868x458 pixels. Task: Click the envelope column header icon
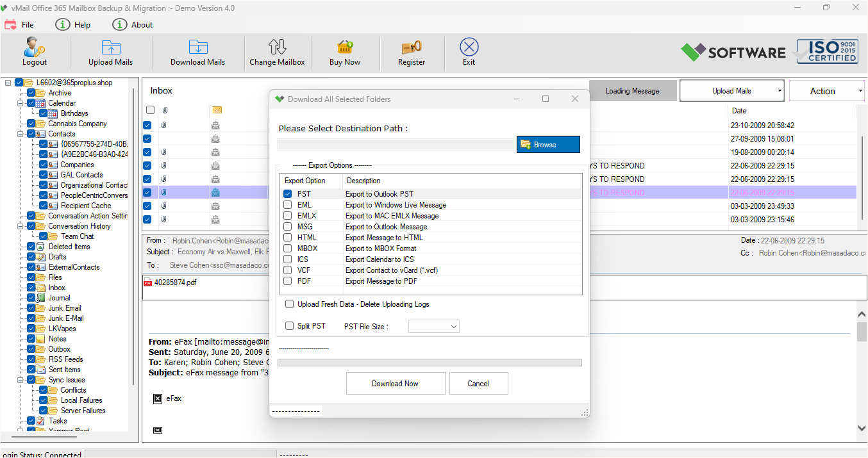217,110
